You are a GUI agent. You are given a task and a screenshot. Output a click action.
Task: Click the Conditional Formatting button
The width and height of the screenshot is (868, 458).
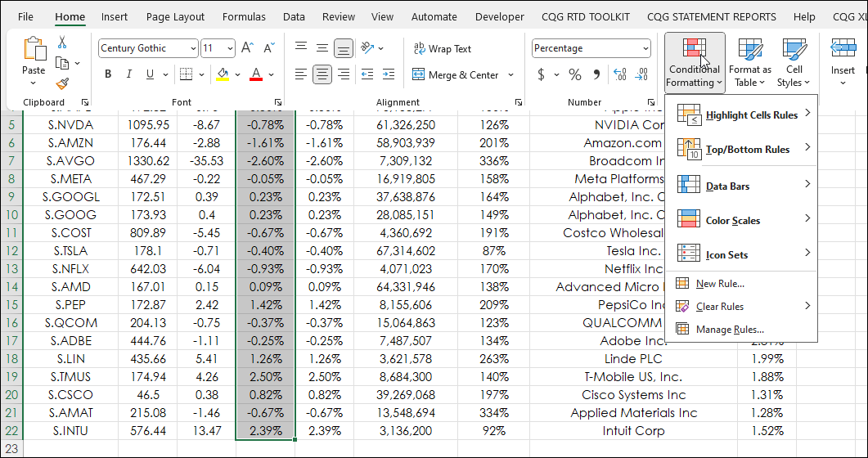pyautogui.click(x=695, y=62)
